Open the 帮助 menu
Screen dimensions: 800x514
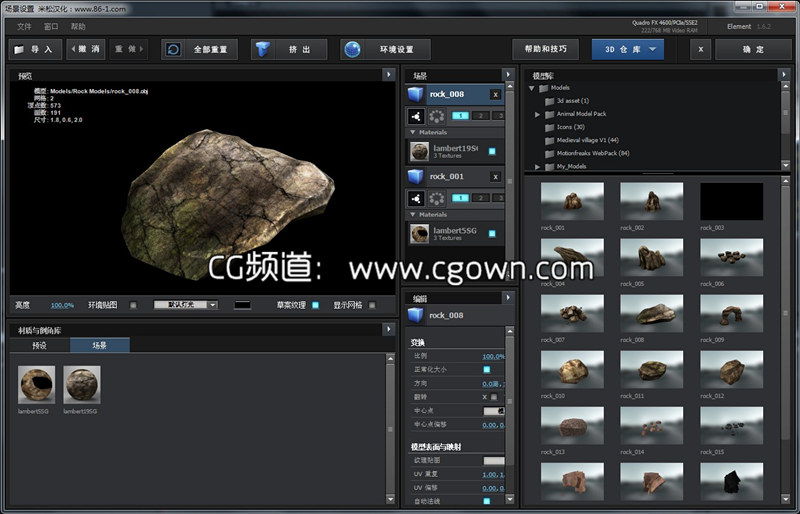click(78, 27)
